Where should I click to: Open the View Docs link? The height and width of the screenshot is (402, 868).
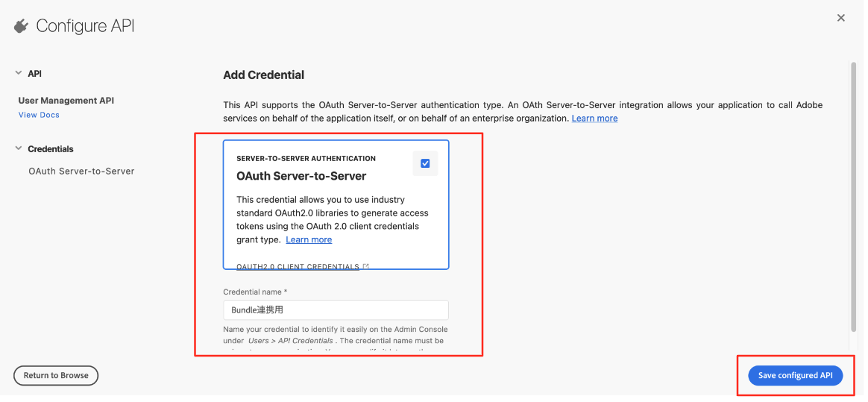tap(39, 115)
